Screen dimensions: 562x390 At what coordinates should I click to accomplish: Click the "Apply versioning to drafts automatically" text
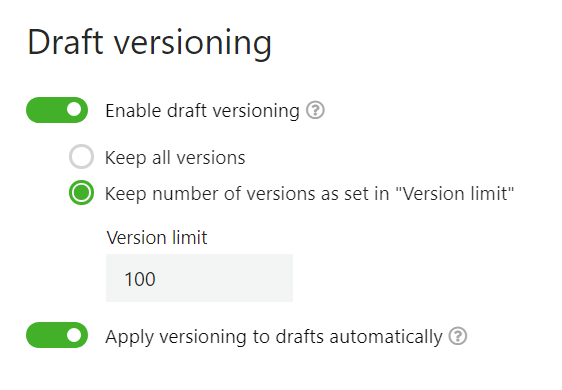pyautogui.click(x=274, y=337)
